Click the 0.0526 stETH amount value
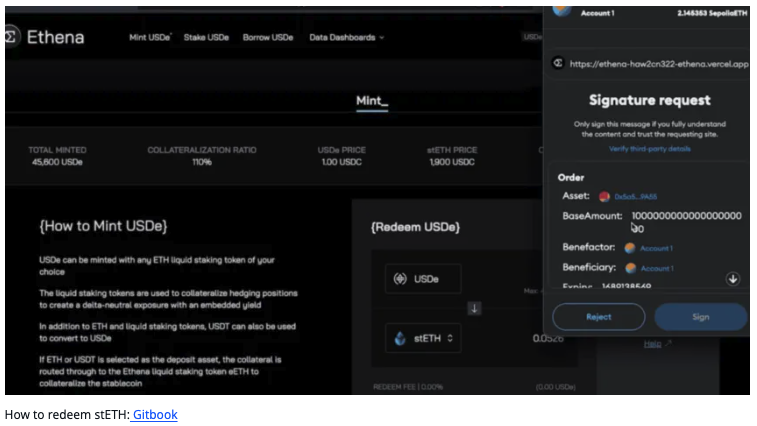Image resolution: width=757 pixels, height=426 pixels. [548, 339]
